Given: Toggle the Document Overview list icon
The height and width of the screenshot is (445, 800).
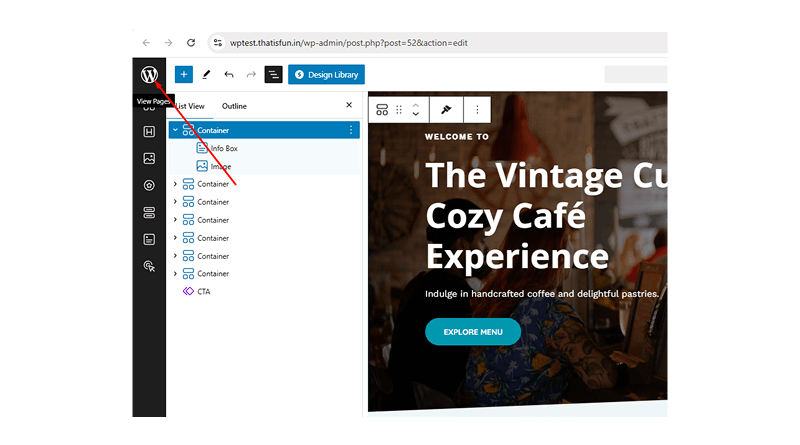Looking at the screenshot, I should [273, 74].
